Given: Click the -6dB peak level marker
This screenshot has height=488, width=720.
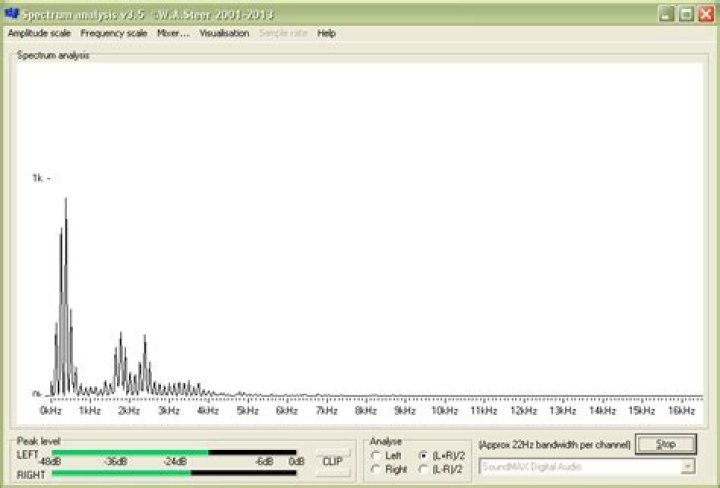Looking at the screenshot, I should pyautogui.click(x=264, y=462).
